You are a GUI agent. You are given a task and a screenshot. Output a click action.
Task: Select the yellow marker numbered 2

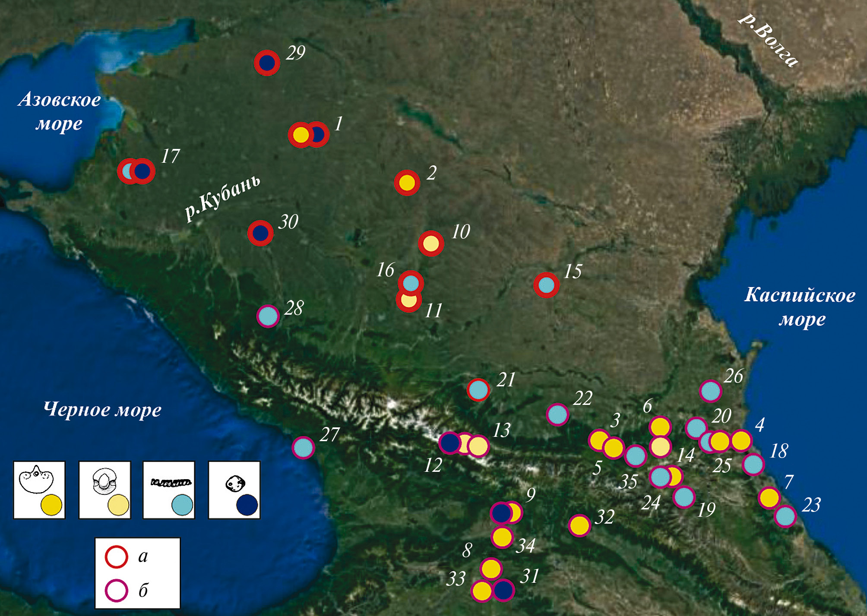tap(407, 183)
